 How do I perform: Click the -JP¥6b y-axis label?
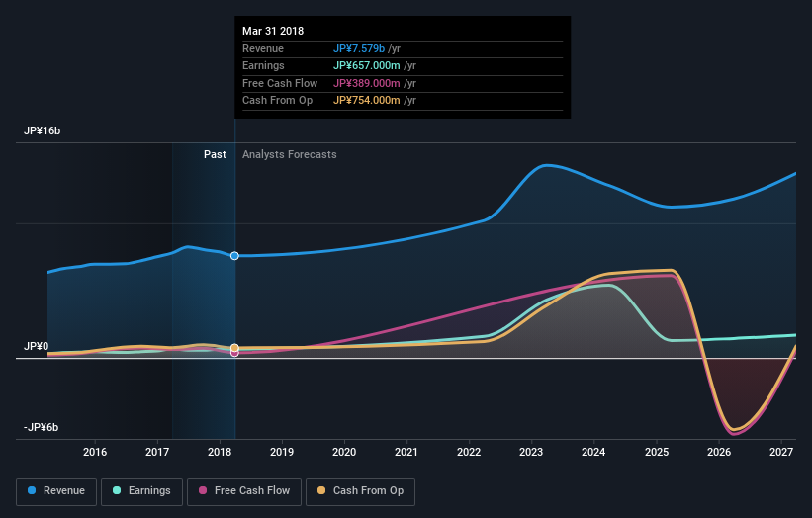point(41,427)
